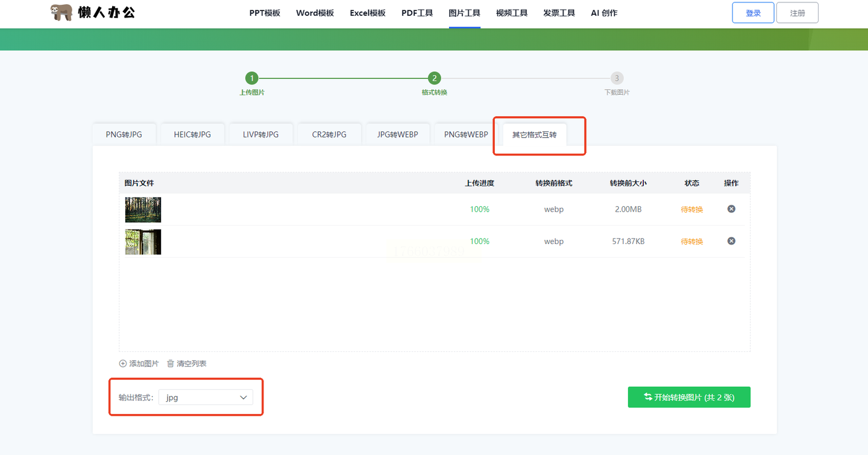Switch to HEIC转JPG tab
This screenshot has width=868, height=455.
pyautogui.click(x=192, y=134)
